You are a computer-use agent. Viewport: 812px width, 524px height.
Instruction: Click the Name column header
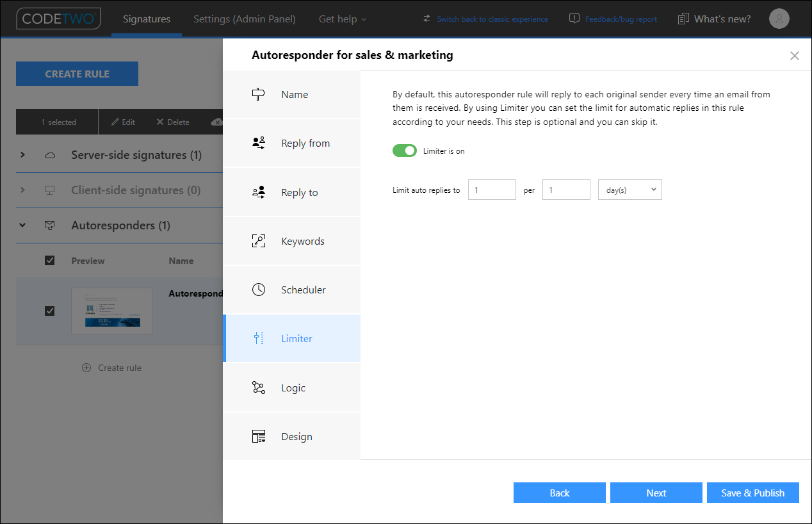181,261
